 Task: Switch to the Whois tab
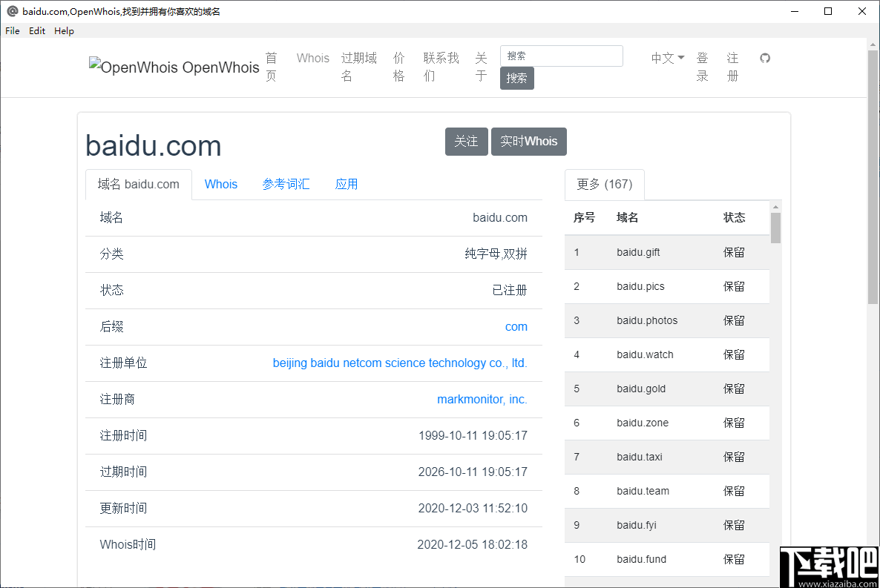221,184
